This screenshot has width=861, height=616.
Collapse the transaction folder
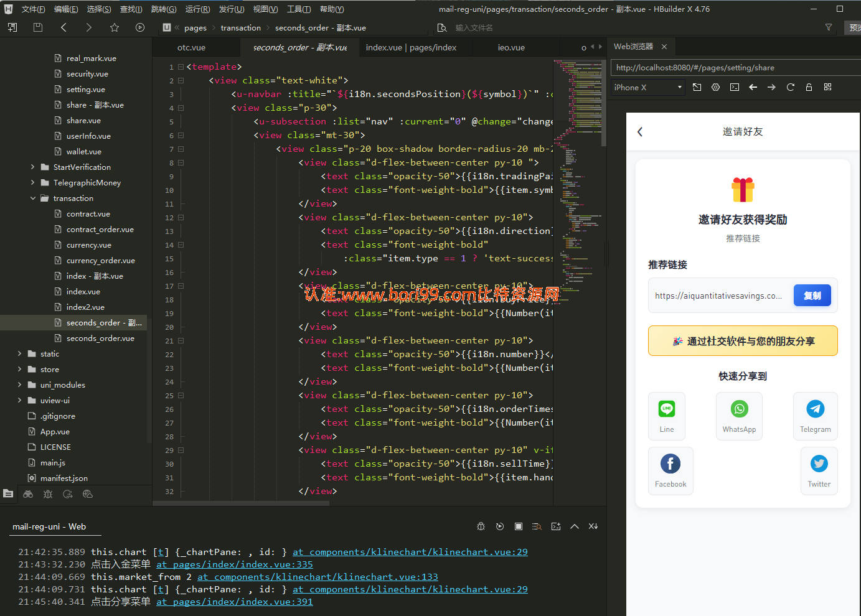point(33,198)
